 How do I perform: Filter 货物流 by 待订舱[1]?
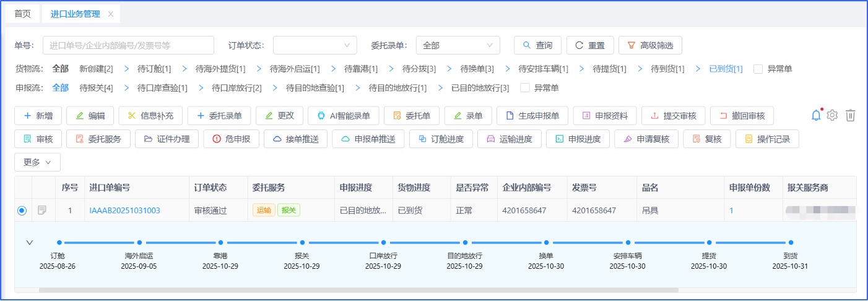point(154,69)
